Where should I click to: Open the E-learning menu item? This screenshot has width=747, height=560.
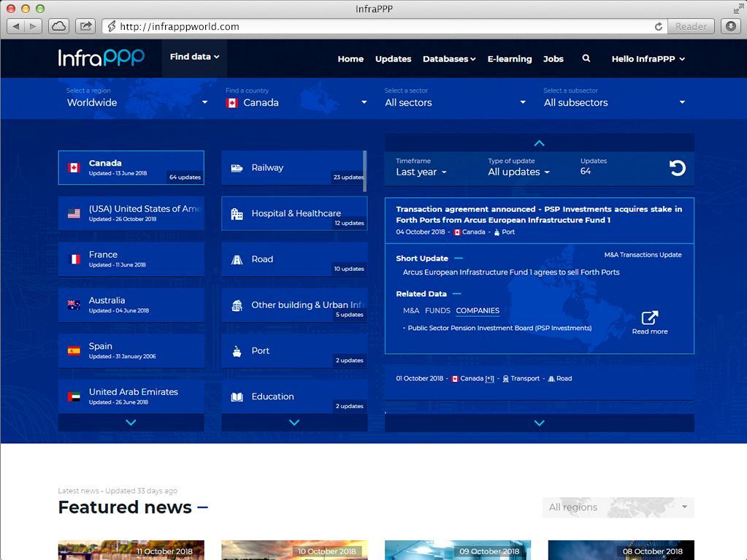pos(509,59)
